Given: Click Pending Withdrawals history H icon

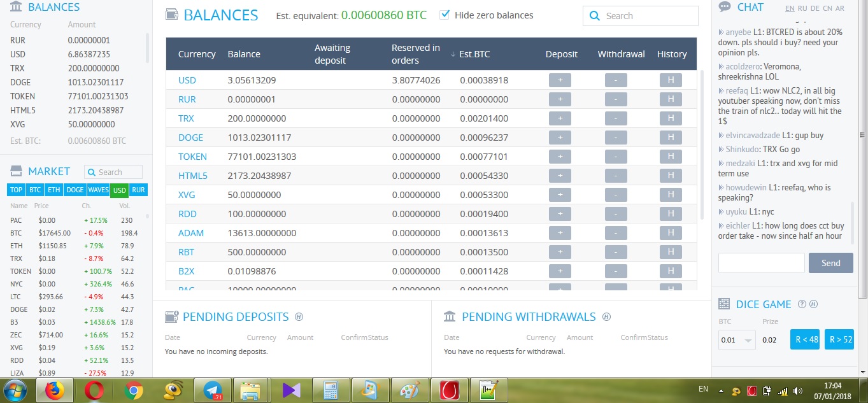Looking at the screenshot, I should tap(606, 317).
